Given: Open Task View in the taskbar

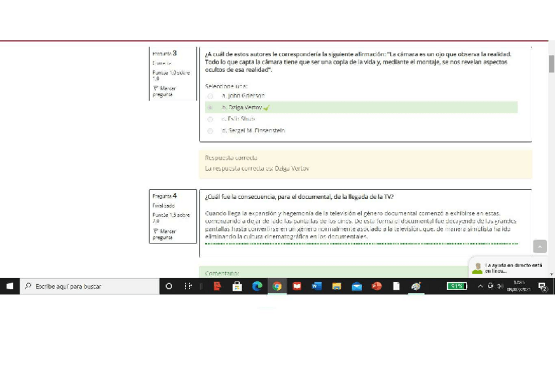Looking at the screenshot, I should (188, 286).
